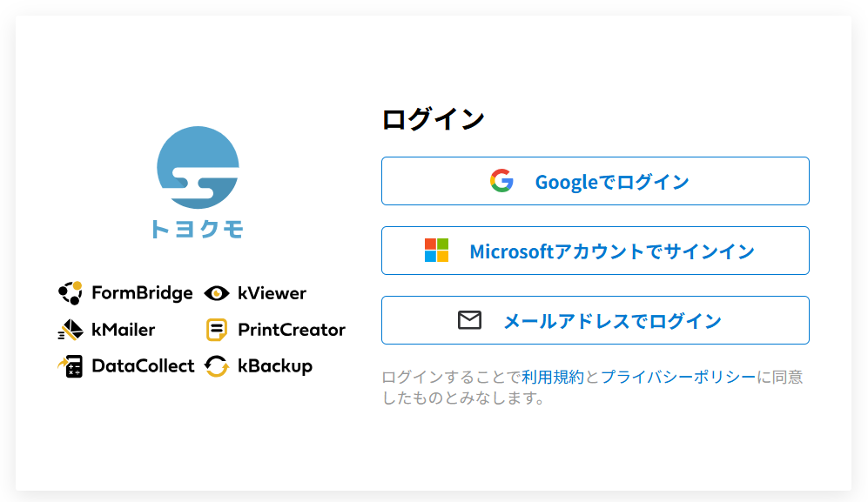
Task: Click the PrintCreator document icon
Action: tap(217, 330)
